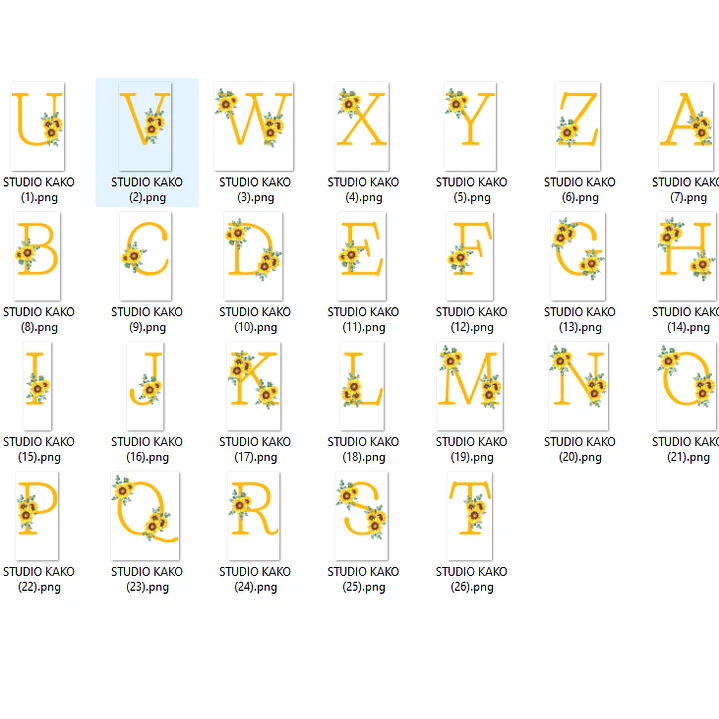
Task: Click file name STUDIO KAKO (1).png
Action: tap(39, 190)
